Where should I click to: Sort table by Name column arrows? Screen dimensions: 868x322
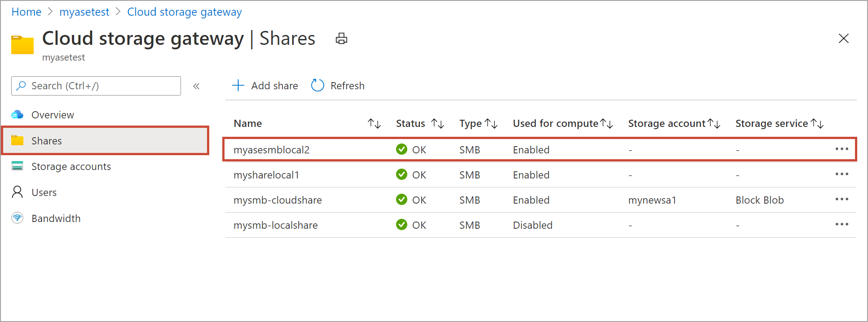tap(374, 123)
